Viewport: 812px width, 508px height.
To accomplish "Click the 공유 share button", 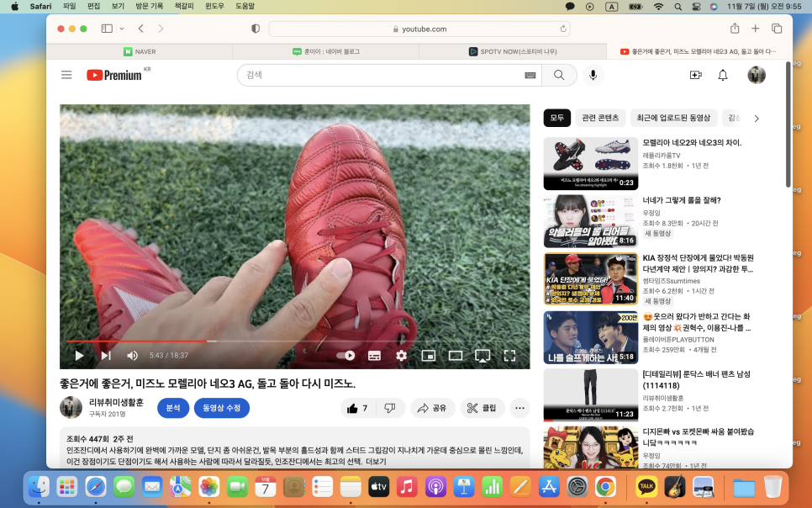I will (x=433, y=409).
